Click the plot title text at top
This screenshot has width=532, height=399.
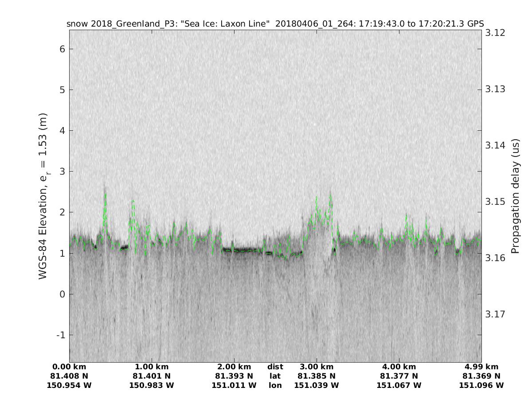(275, 23)
